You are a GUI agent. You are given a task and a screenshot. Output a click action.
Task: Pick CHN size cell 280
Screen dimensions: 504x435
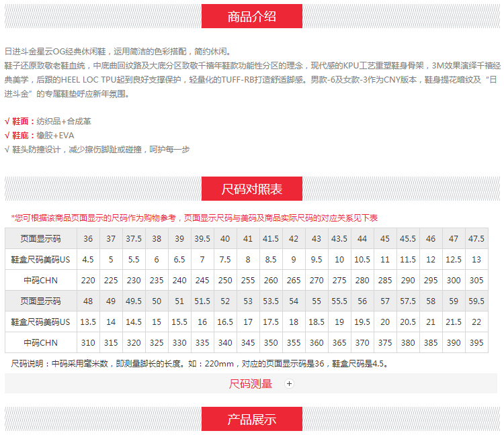click(362, 280)
